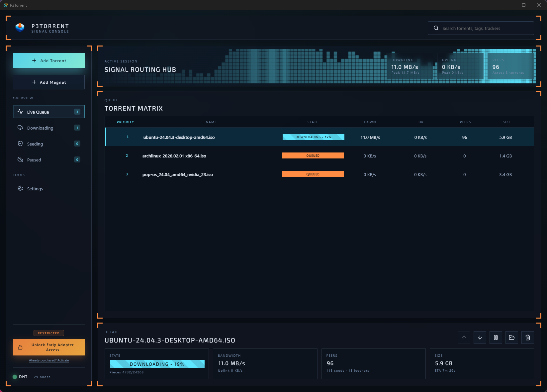Image resolution: width=547 pixels, height=392 pixels.
Task: Open Settings via the gear icon
Action: pyautogui.click(x=20, y=189)
